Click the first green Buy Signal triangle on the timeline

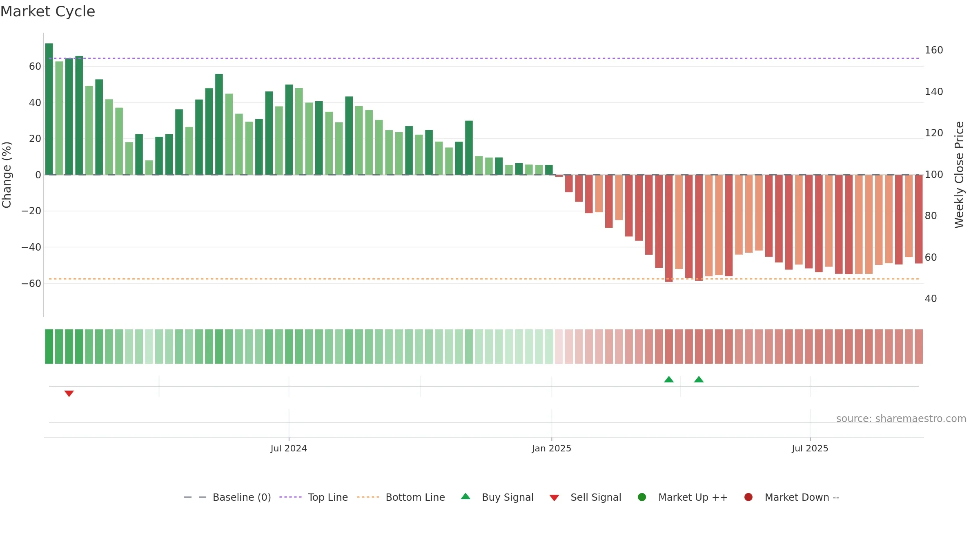coord(669,379)
